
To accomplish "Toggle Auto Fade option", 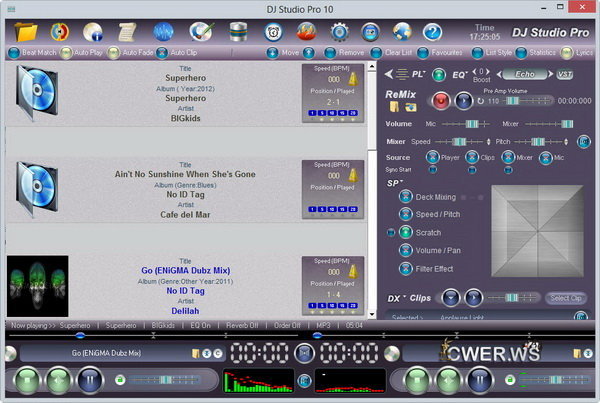I will [113, 53].
